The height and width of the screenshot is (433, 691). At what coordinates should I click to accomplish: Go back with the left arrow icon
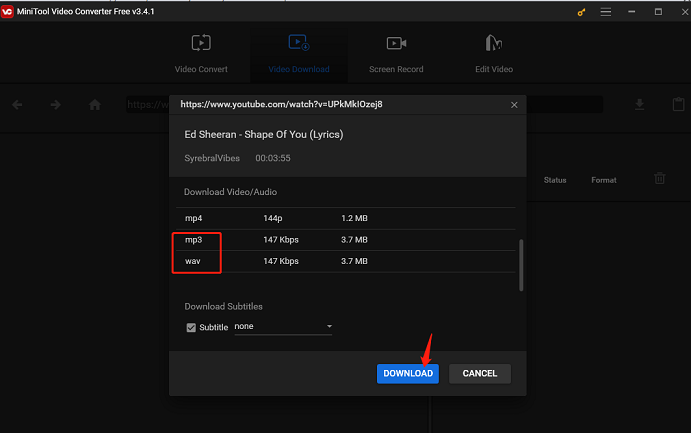[x=18, y=105]
